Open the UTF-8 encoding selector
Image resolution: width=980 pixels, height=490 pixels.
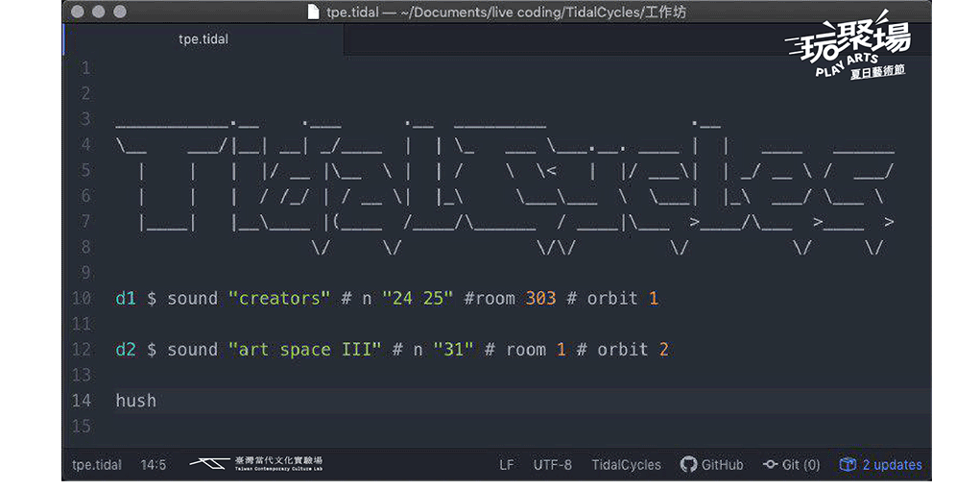[552, 465]
